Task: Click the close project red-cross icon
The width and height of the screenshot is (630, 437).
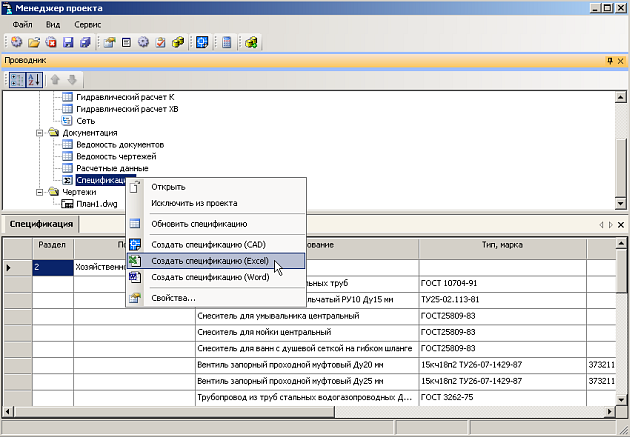Action: coord(51,42)
